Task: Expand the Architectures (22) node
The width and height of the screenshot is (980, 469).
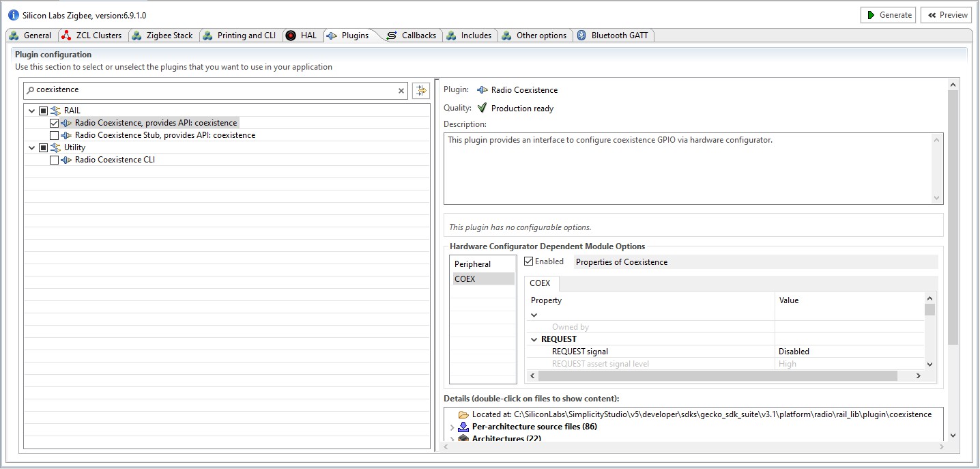Action: click(x=452, y=439)
